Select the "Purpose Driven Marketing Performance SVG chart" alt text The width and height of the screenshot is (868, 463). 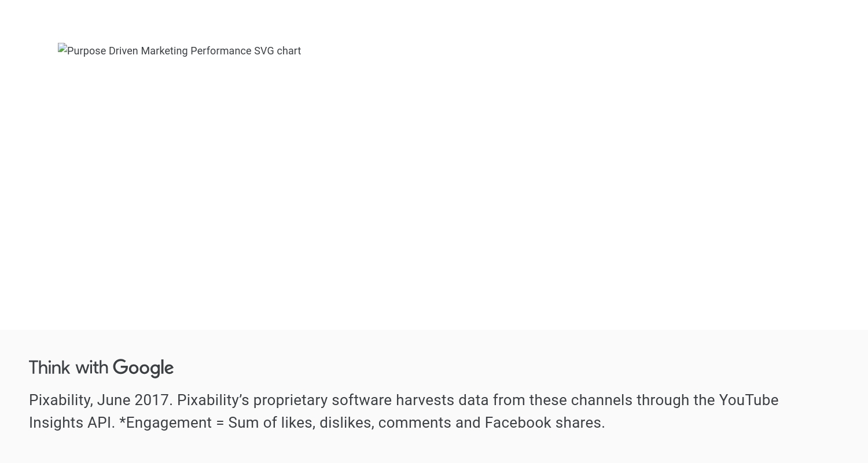184,51
